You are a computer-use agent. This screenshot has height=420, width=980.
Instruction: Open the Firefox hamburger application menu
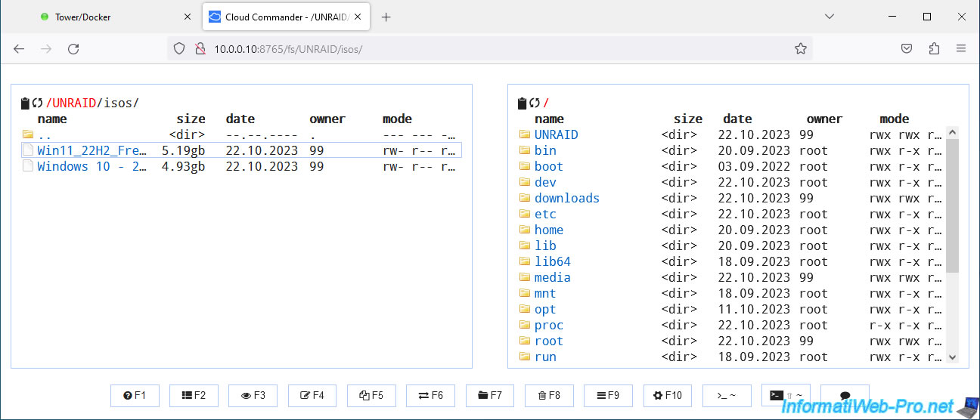961,48
